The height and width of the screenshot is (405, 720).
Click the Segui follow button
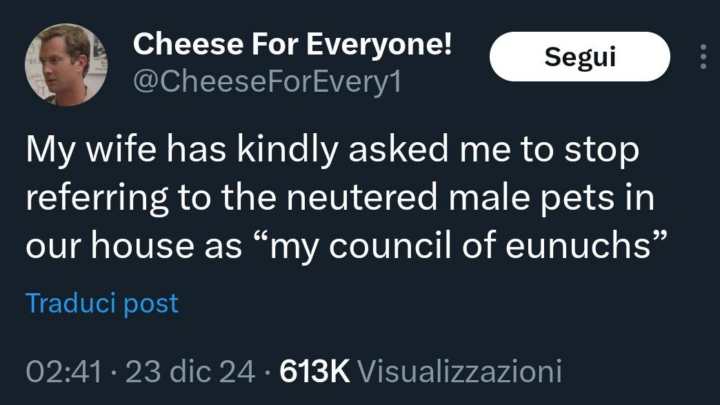click(579, 57)
